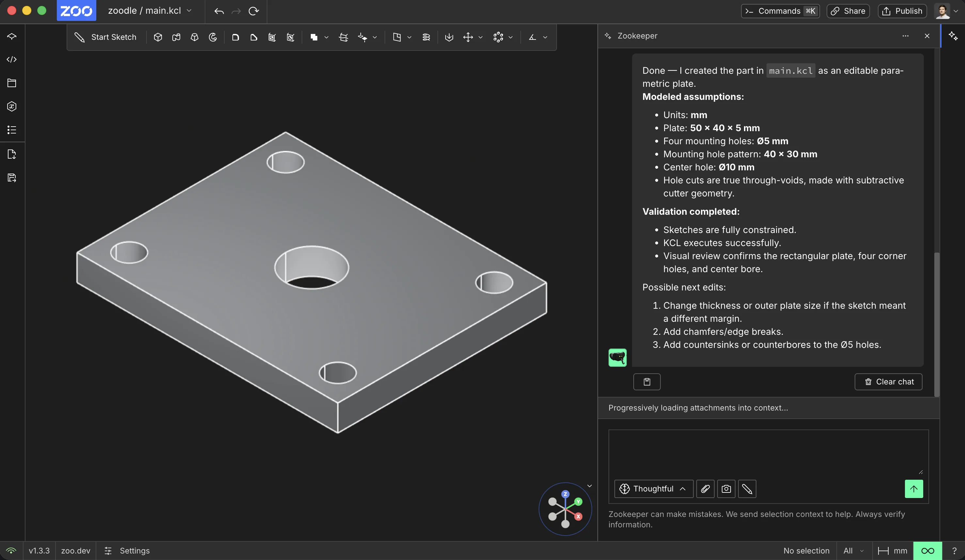Open the All selection filter dropdown
This screenshot has width=965, height=560.
tap(854, 551)
